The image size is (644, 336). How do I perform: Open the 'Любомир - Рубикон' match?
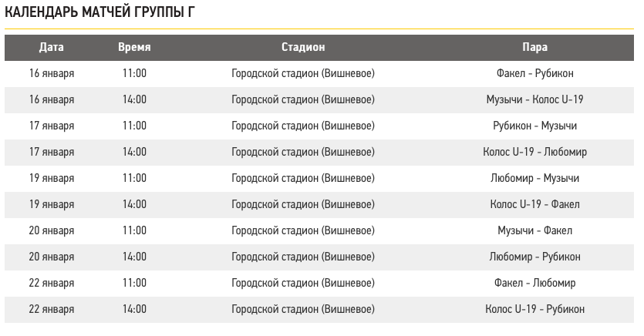534,257
